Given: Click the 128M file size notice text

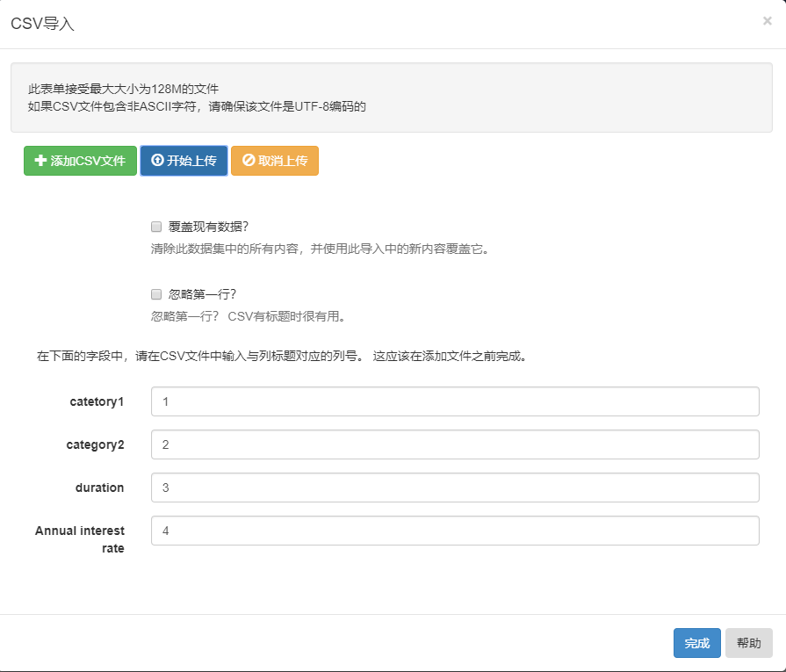Looking at the screenshot, I should tap(123, 89).
